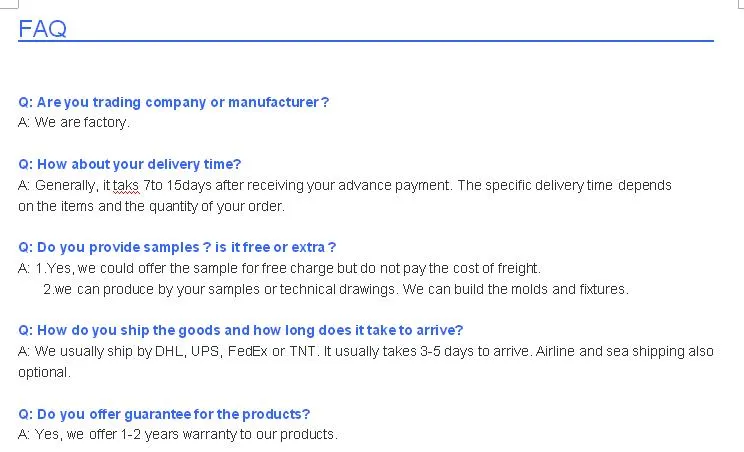Place cursor in "on the items and the quantity" line
This screenshot has height=452, width=744.
[151, 206]
